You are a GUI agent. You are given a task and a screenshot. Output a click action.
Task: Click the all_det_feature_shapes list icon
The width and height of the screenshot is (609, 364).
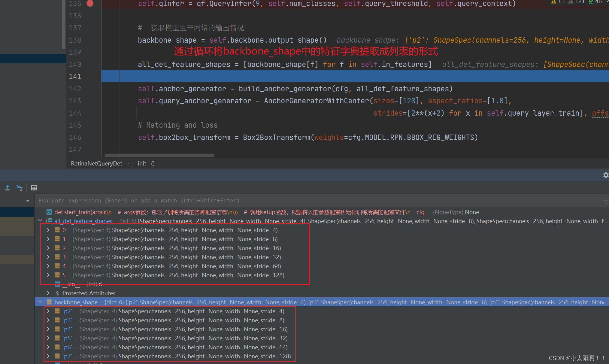(x=49, y=221)
